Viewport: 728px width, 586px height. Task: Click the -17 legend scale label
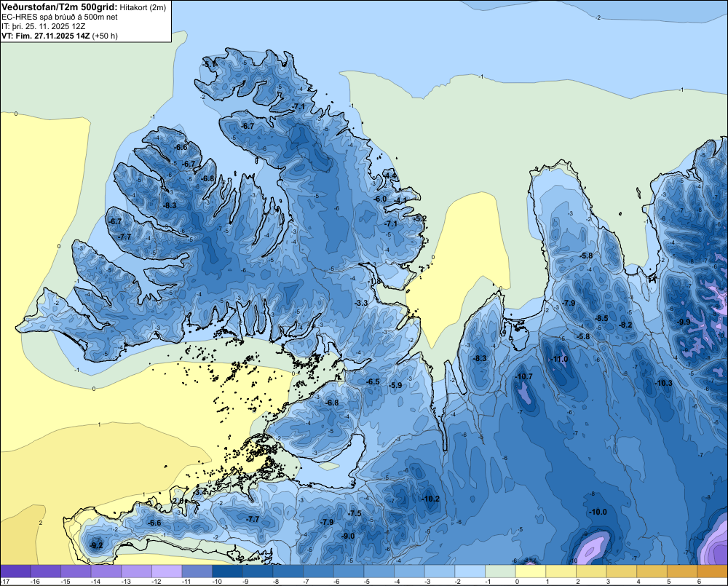[4, 582]
